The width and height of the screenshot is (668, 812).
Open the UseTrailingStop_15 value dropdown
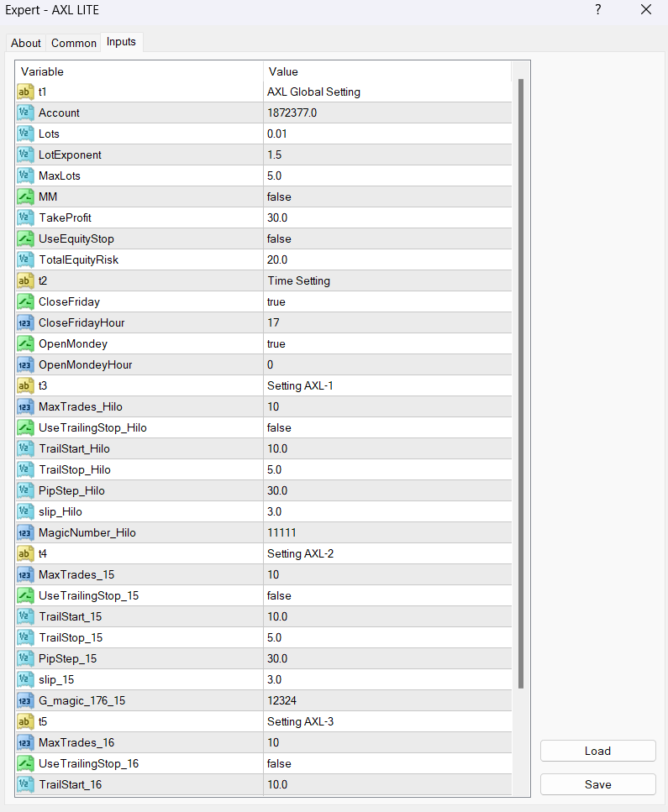(387, 595)
